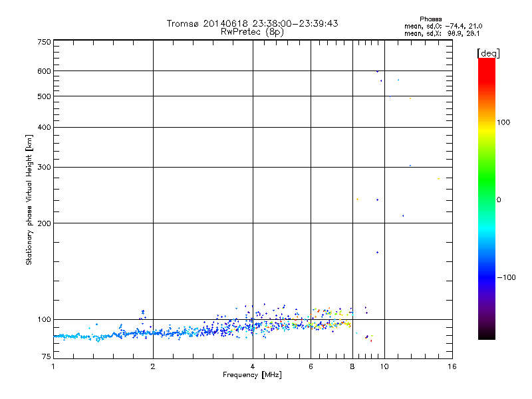
Task: Click the 'RwPretec (8p)' subtitle
Action: point(252,32)
